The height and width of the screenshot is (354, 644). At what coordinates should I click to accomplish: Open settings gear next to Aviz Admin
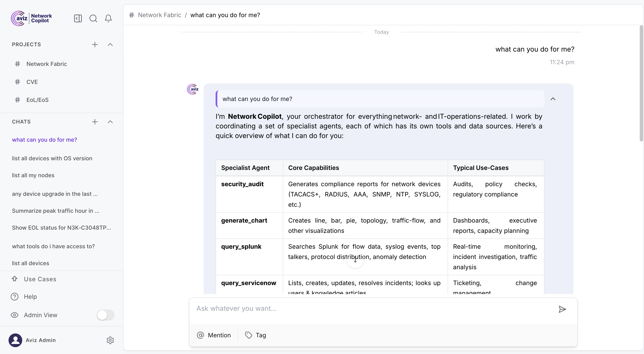[110, 340]
